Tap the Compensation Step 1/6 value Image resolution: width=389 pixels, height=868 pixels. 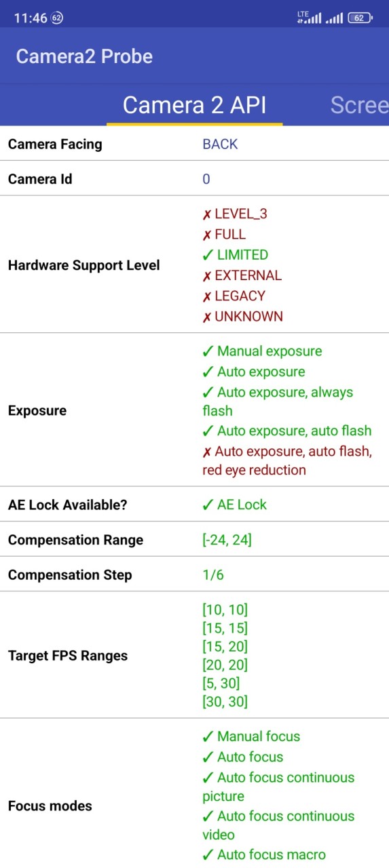[x=213, y=575]
